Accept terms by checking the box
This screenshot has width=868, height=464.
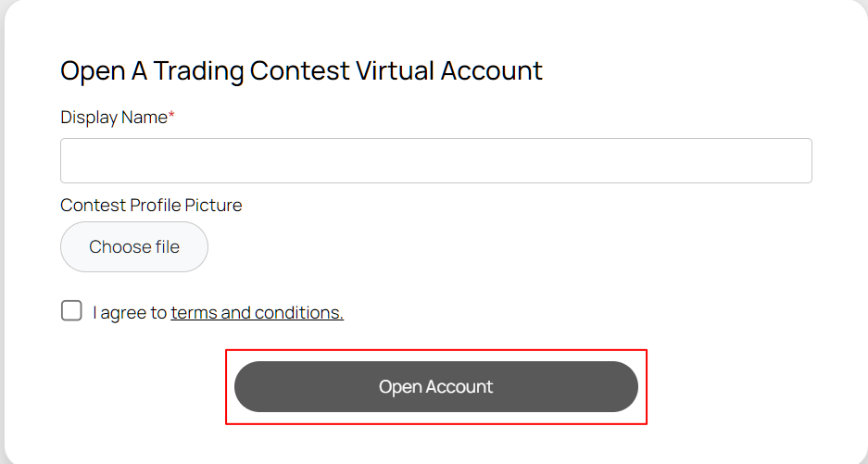pyautogui.click(x=71, y=311)
